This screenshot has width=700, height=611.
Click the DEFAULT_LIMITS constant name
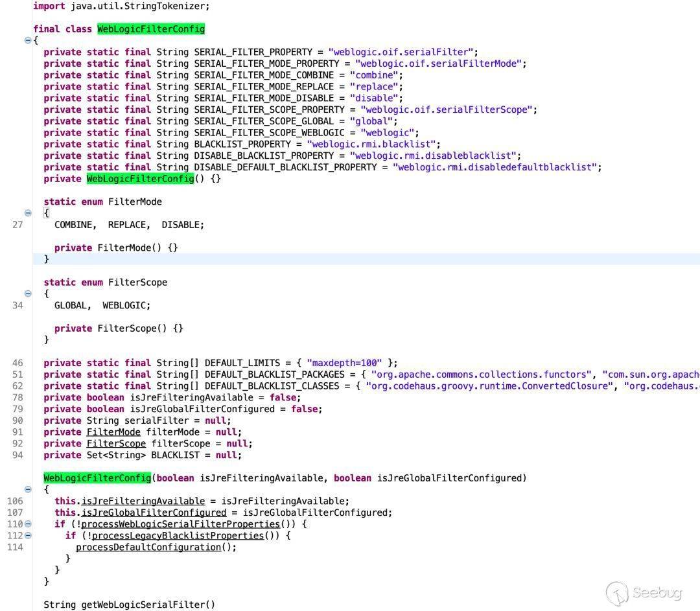pyautogui.click(x=242, y=363)
